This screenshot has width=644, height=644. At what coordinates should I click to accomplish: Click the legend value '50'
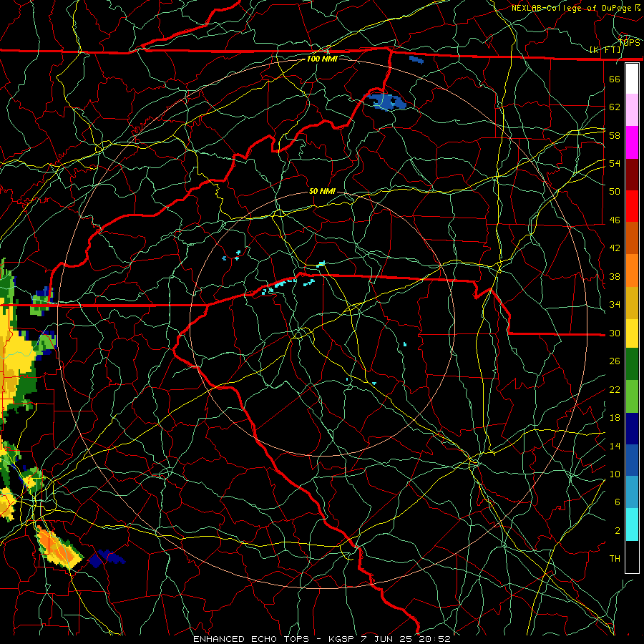(x=615, y=192)
